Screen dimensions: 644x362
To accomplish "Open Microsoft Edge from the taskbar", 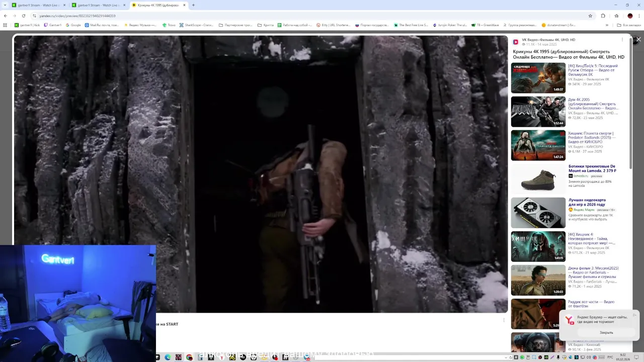I will pos(168,357).
